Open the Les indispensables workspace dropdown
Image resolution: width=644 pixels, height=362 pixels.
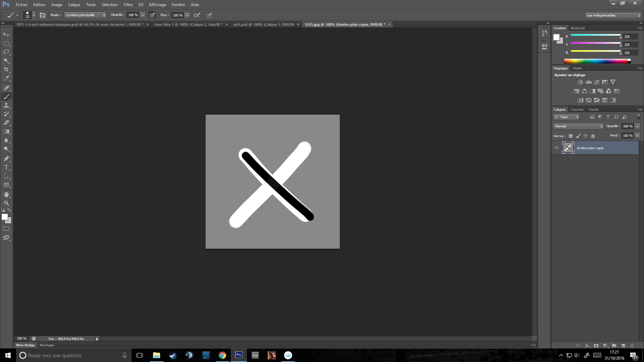coord(613,15)
